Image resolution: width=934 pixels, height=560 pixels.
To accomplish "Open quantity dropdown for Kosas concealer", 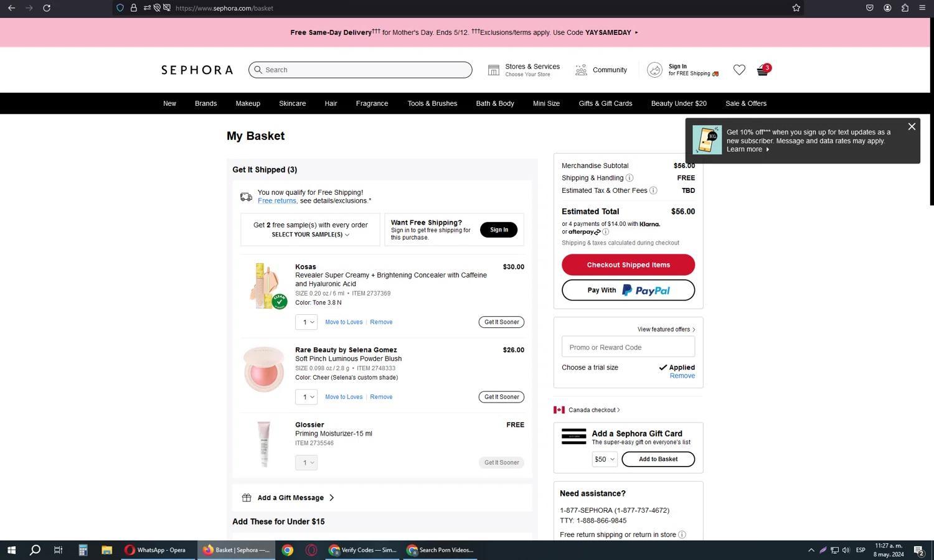I will point(306,322).
